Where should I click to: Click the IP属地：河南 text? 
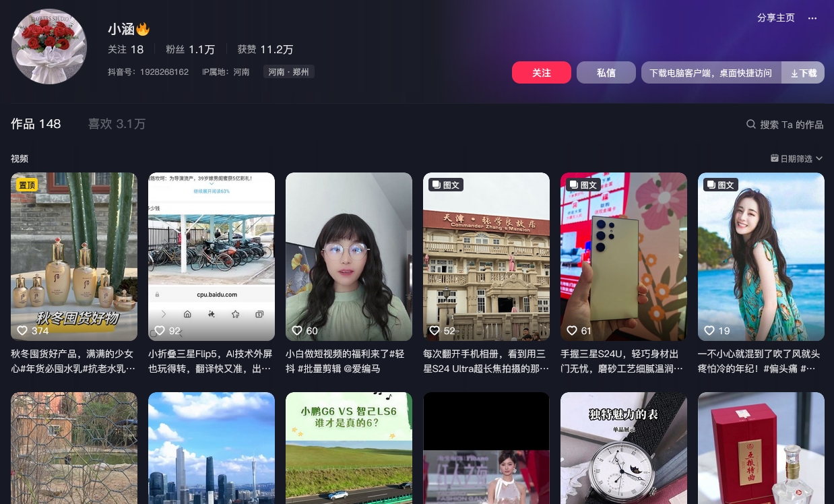[x=226, y=72]
